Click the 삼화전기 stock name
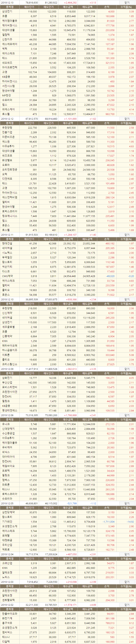Image resolution: width=136 pixels, height=644 pixels. (x=7, y=378)
